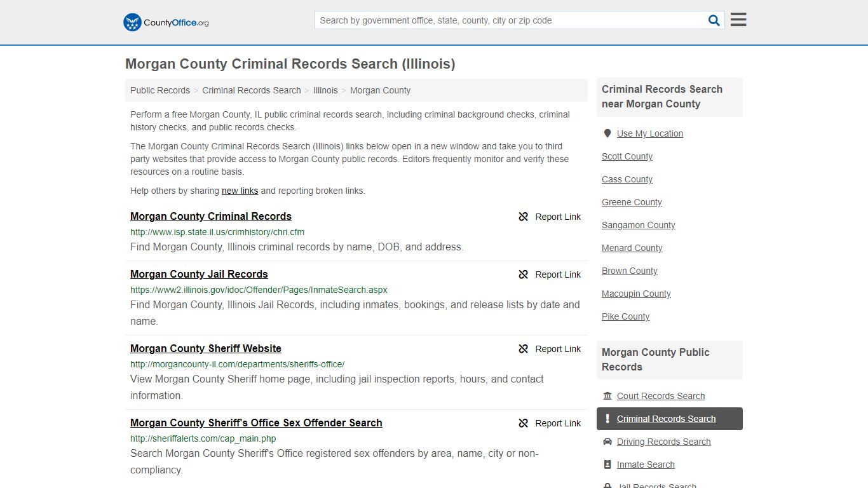This screenshot has height=488, width=868.
Task: Open Inmate Search in sidebar
Action: click(646, 464)
